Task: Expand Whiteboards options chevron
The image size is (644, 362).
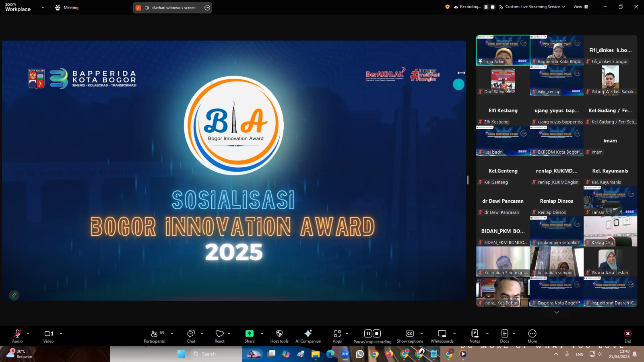Action: point(454,333)
